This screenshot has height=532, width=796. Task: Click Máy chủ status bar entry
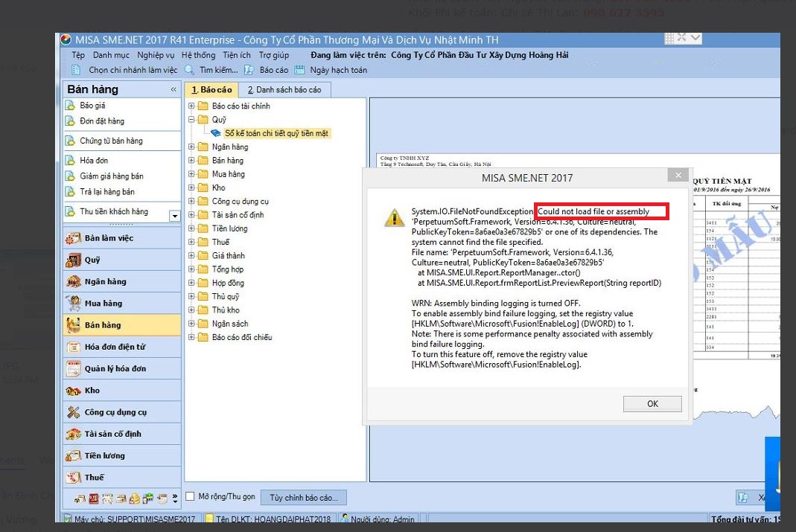tap(130, 519)
